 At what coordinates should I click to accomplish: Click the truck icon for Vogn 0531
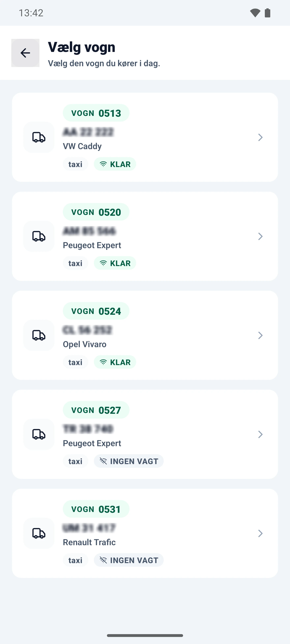tap(39, 533)
